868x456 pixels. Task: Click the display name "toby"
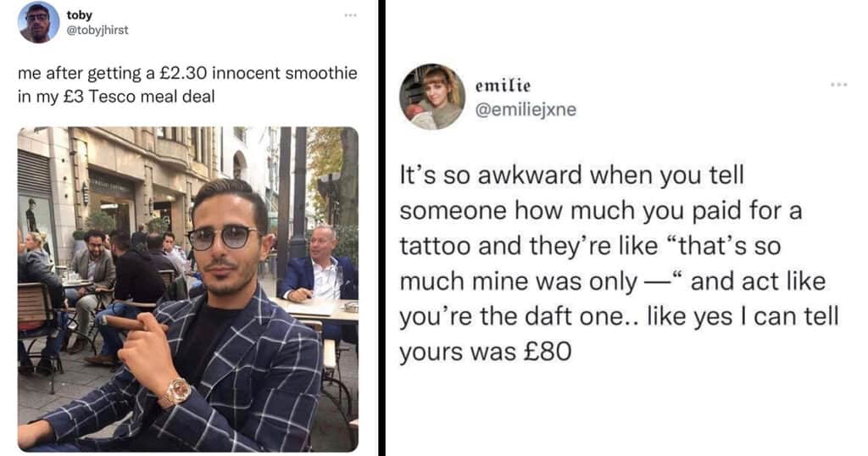[x=79, y=15]
